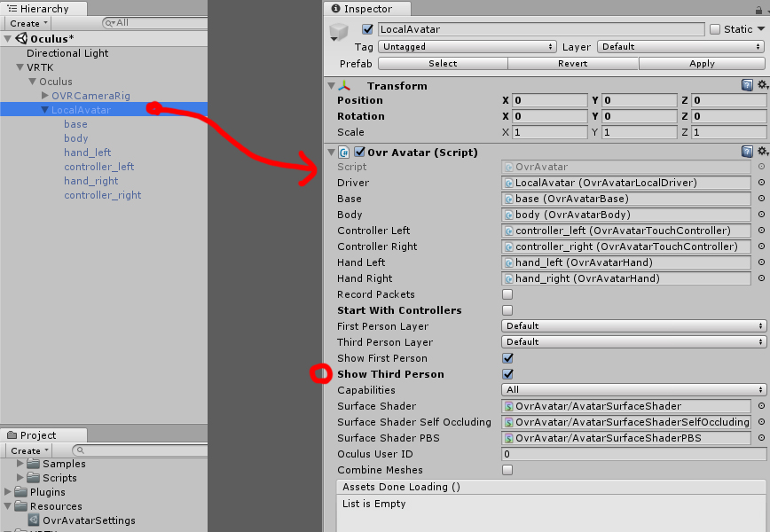Enable Record Packets checkbox
Viewport: 770px width, 532px height.
pos(507,294)
